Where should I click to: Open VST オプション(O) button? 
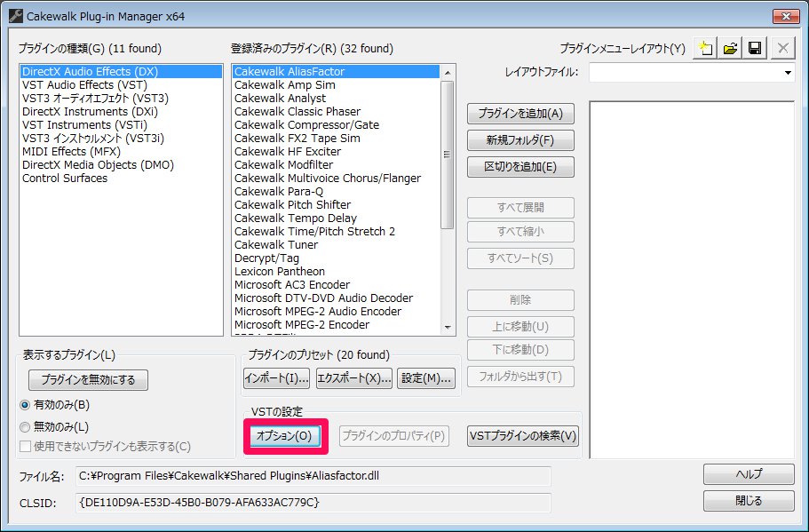pos(284,436)
